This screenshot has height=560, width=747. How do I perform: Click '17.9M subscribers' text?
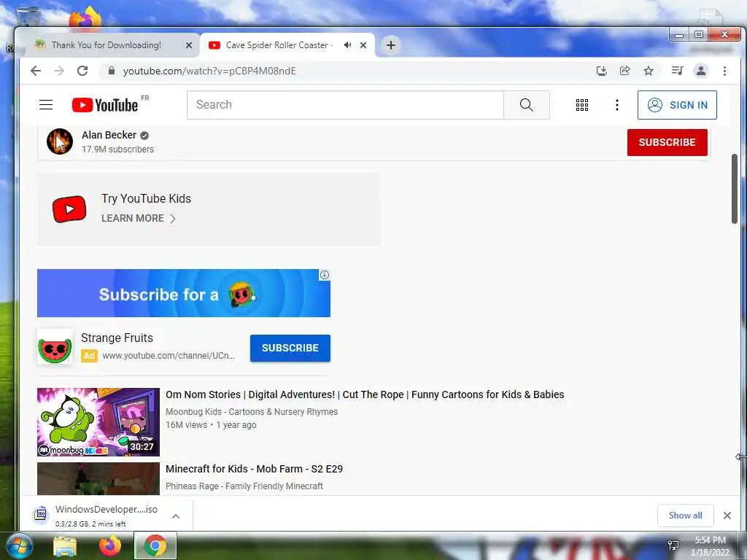[117, 149]
